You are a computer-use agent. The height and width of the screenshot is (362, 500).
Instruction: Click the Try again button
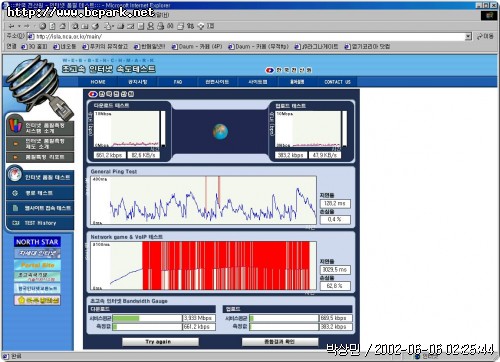[x=161, y=342]
